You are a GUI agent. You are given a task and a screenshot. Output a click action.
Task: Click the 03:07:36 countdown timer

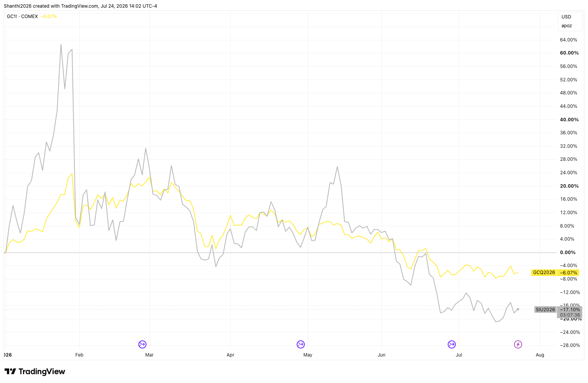pos(570,315)
